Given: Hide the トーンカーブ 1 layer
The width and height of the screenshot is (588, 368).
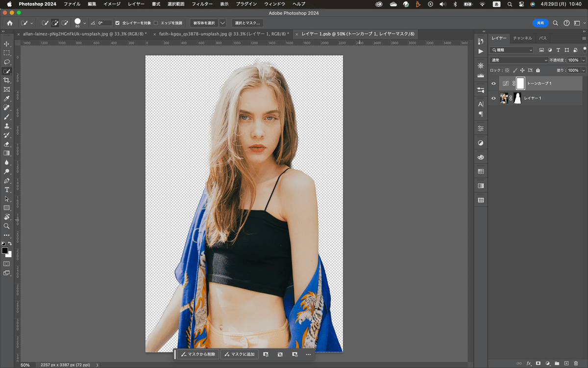Looking at the screenshot, I should coord(493,83).
